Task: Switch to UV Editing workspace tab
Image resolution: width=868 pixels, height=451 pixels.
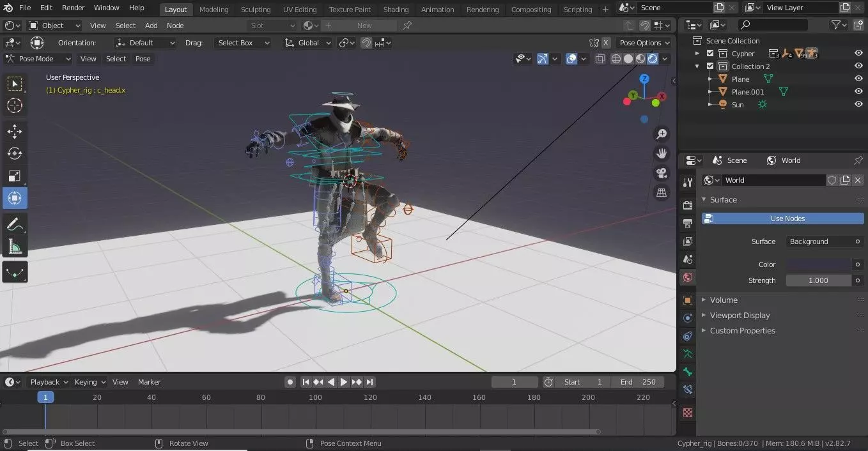Action: pos(300,10)
